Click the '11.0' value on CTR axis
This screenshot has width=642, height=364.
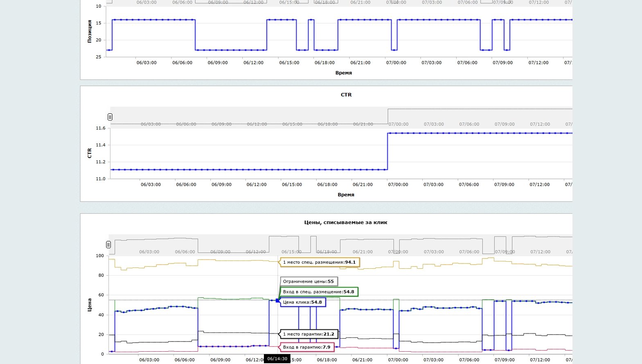pos(101,179)
